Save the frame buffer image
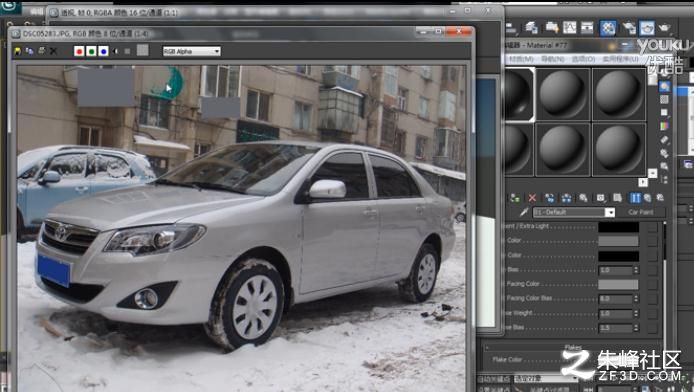 (x=18, y=51)
